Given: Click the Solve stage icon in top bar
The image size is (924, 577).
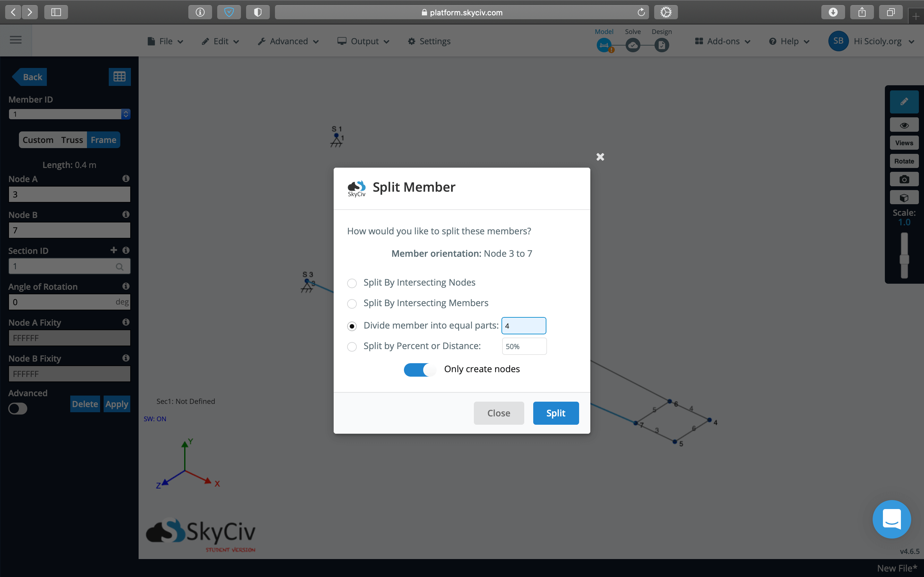Looking at the screenshot, I should 633,45.
